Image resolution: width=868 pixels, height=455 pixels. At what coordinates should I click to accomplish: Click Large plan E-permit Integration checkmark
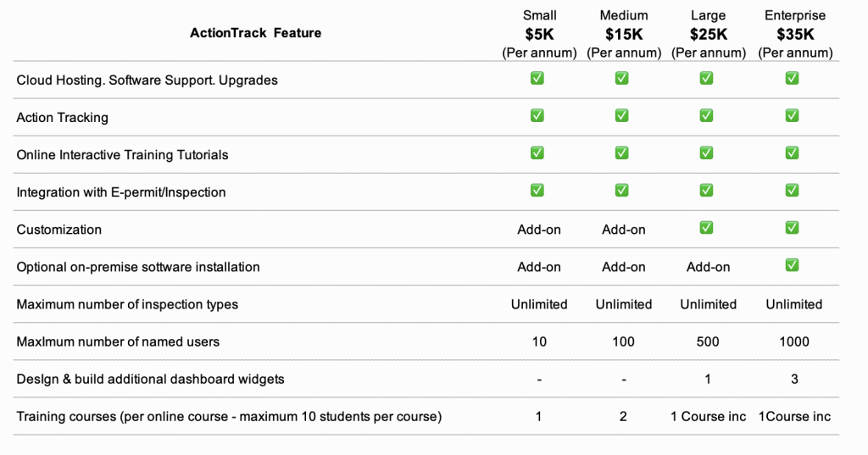706,191
